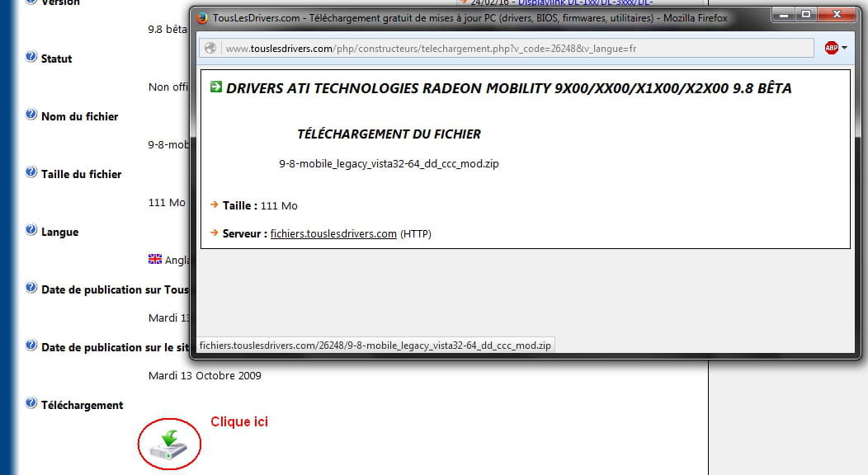Click the date 'Mardi 13 Octobre 2009'
This screenshot has width=868, height=475.
[205, 376]
